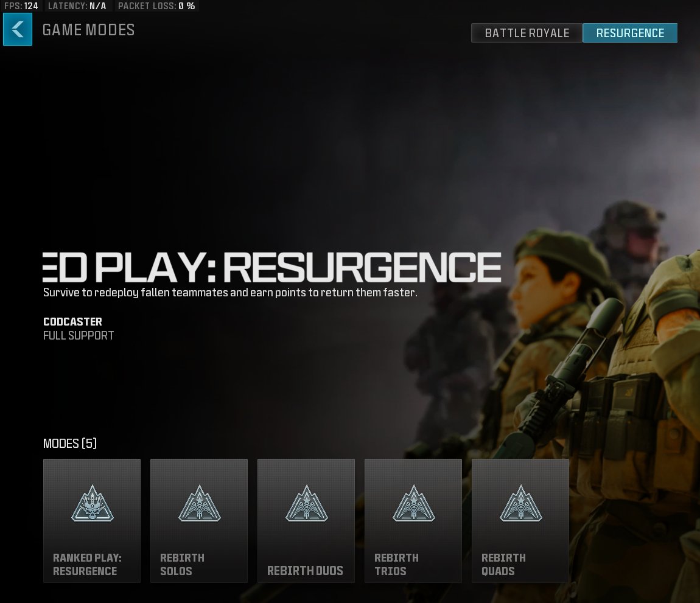The width and height of the screenshot is (700, 603).
Task: Switch to the Battle Royale tab
Action: pyautogui.click(x=527, y=33)
